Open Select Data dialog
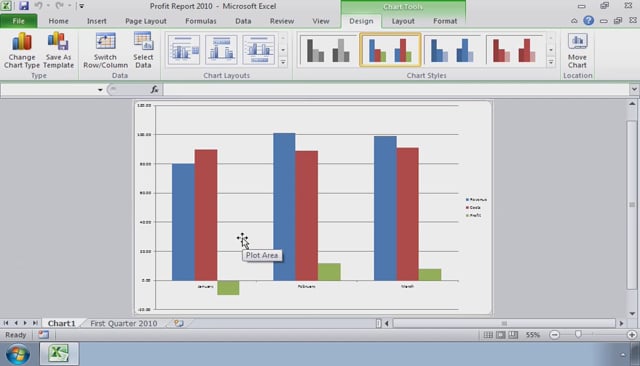 coord(143,51)
